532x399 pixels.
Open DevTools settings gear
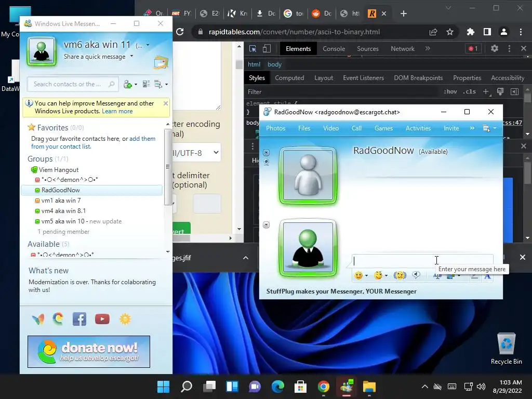495,48
